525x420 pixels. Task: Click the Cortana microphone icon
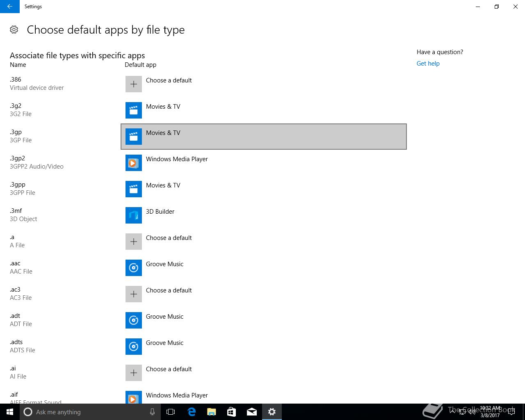(x=152, y=412)
